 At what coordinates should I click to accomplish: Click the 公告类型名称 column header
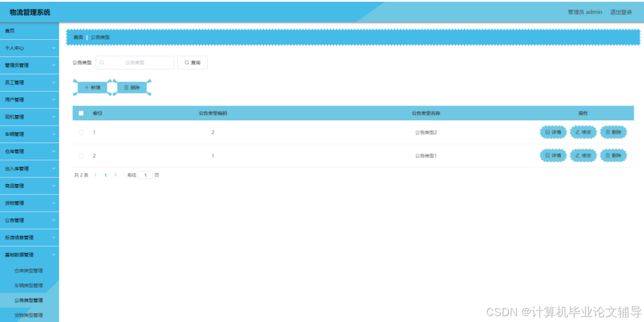pos(426,113)
